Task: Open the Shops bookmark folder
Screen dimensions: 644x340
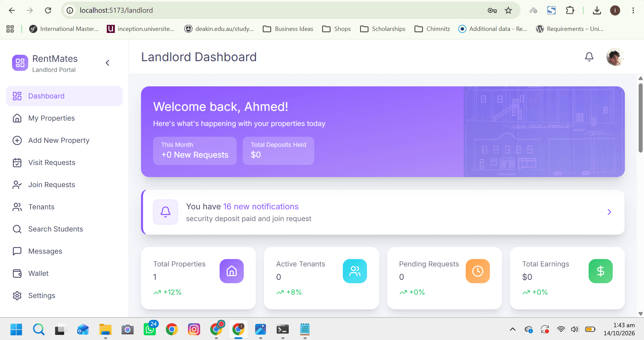Action: tap(336, 29)
